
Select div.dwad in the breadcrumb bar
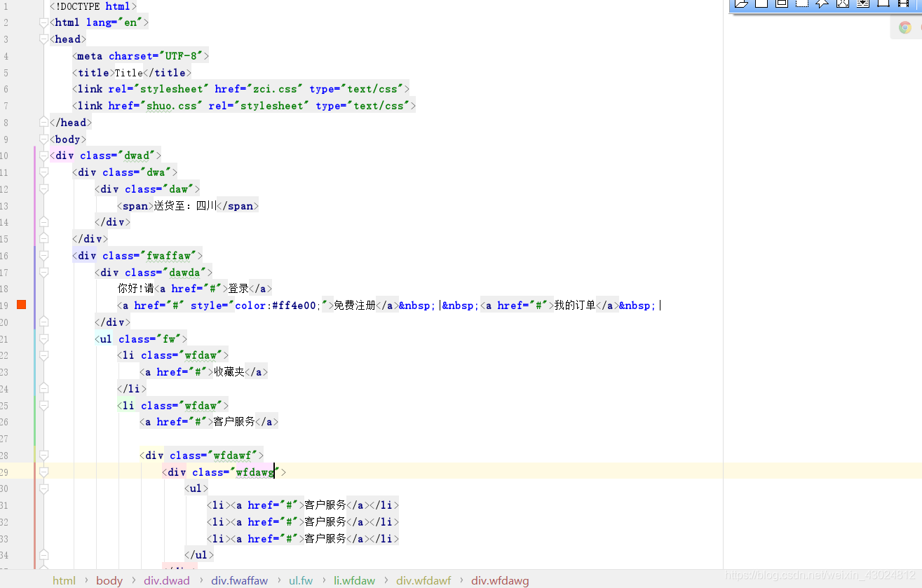(167, 580)
